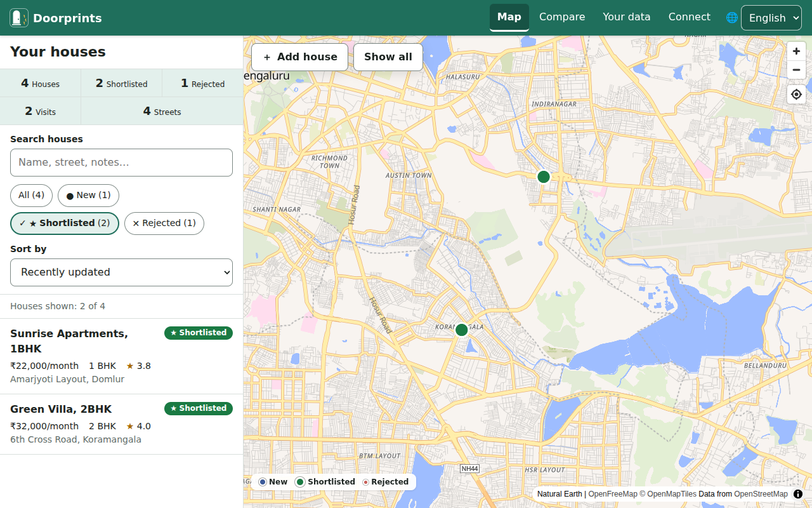The image size is (812, 508).
Task: Go to the Your data tab
Action: point(627,17)
